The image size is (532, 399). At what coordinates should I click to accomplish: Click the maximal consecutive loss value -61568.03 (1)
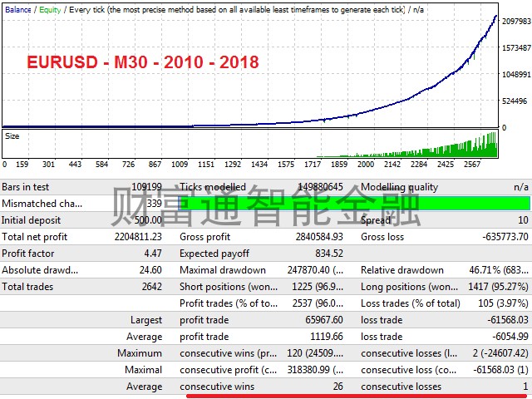click(500, 370)
